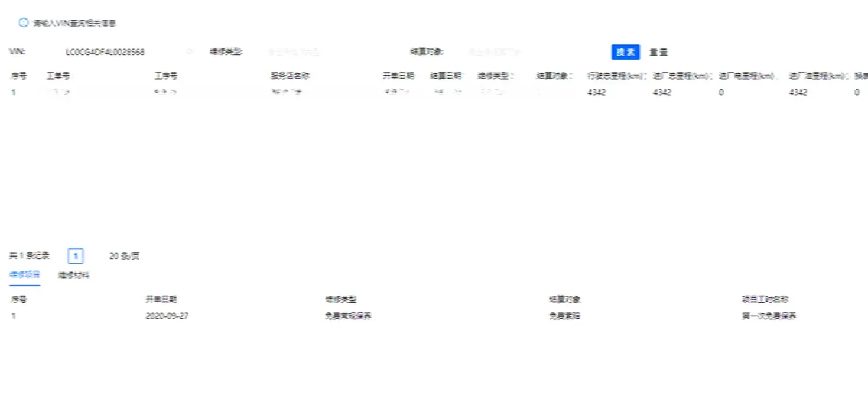This screenshot has width=868, height=408.
Task: Clear the VIN field with its clear icon
Action: coord(188,51)
